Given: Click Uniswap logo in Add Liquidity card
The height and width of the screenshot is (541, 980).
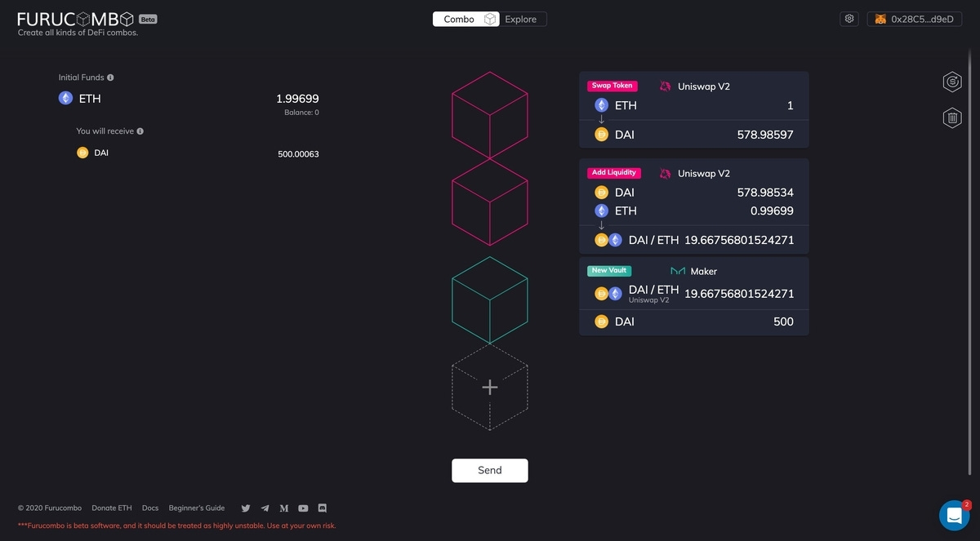Looking at the screenshot, I should 666,174.
